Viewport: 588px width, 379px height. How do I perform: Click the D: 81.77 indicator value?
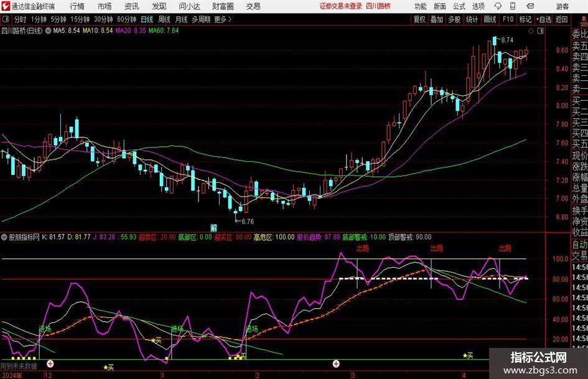click(79, 237)
